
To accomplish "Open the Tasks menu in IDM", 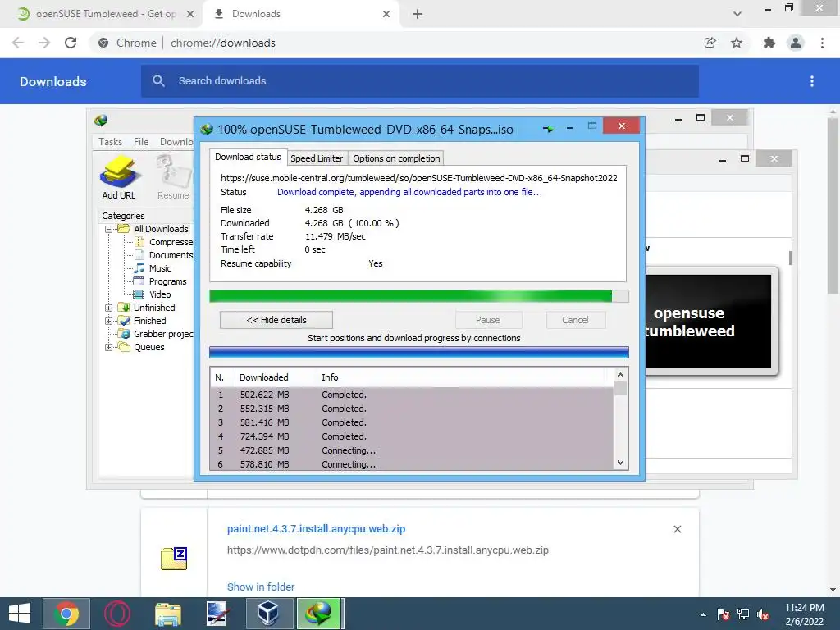I will point(111,141).
